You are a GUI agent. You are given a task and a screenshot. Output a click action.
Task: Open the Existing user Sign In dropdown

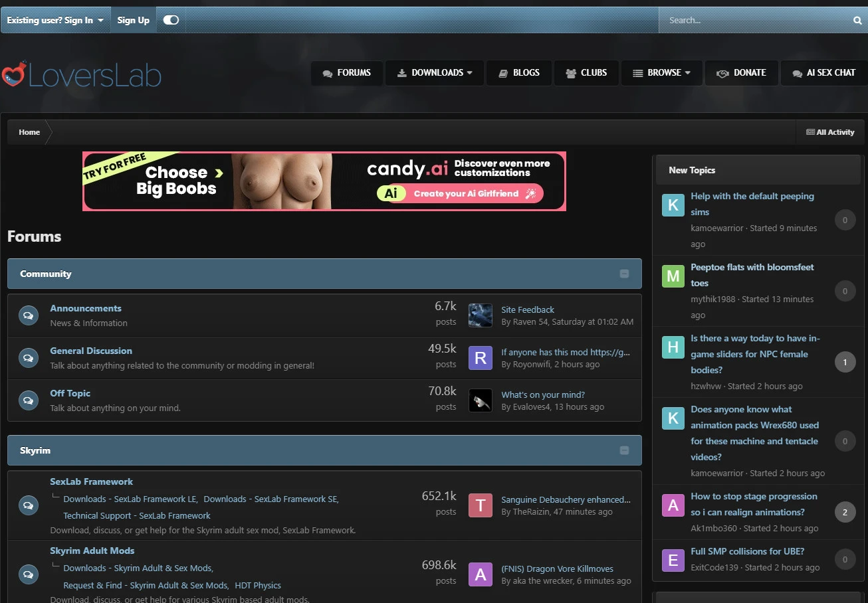55,20
